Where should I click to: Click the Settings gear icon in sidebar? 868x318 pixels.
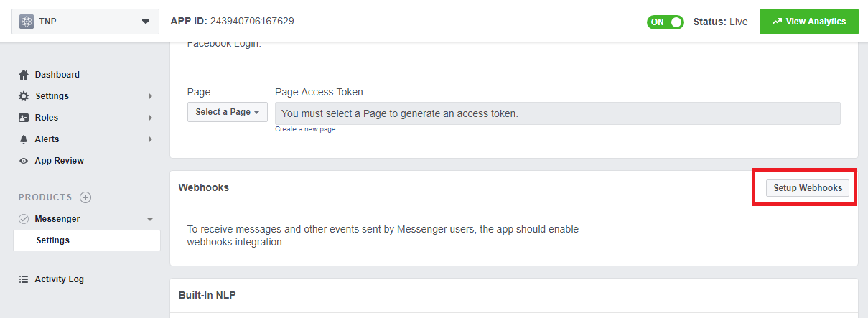pyautogui.click(x=24, y=96)
